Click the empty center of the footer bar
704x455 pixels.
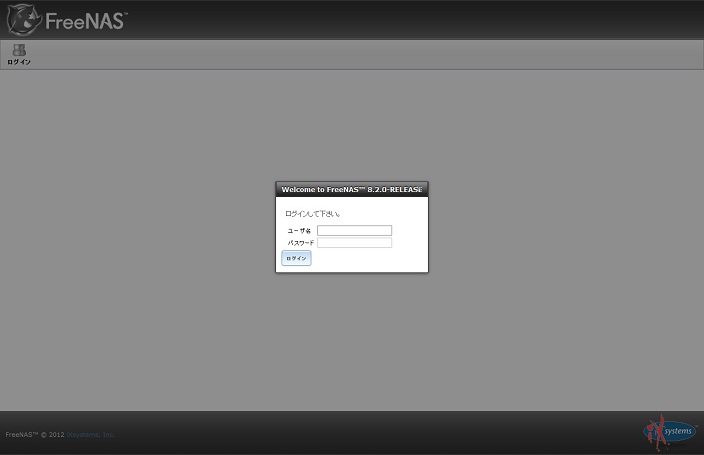click(x=352, y=433)
